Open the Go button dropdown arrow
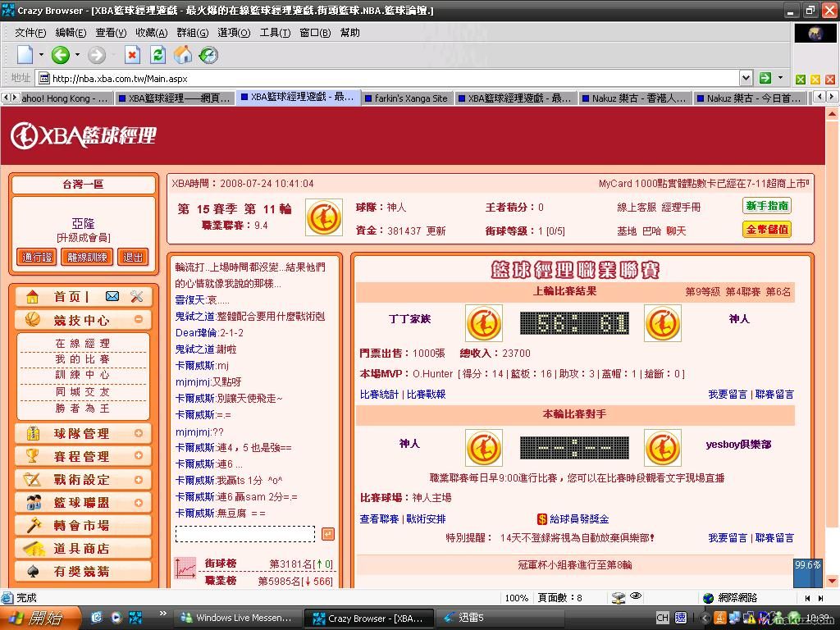Screen dimensions: 840x630 [x=781, y=78]
